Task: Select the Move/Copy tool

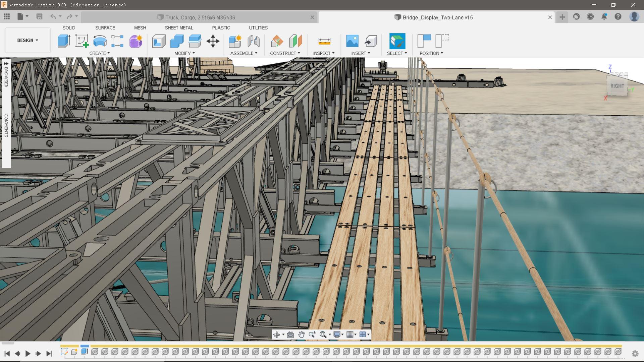Action: (213, 41)
